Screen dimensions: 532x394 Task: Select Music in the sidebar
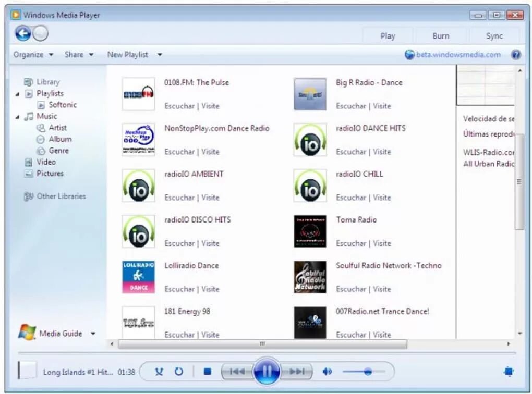[47, 116]
